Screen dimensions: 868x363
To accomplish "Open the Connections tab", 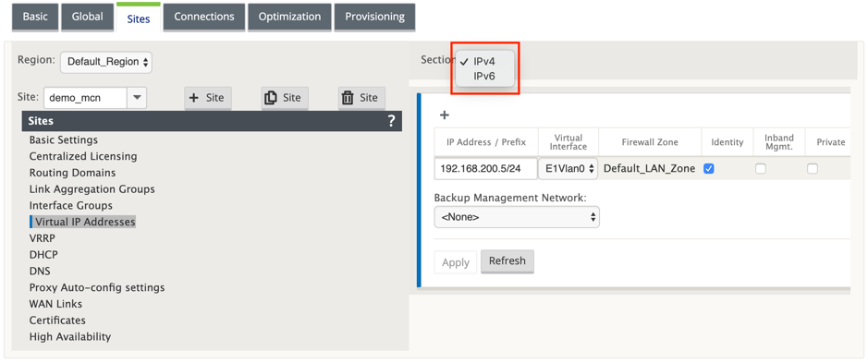I will 204,18.
